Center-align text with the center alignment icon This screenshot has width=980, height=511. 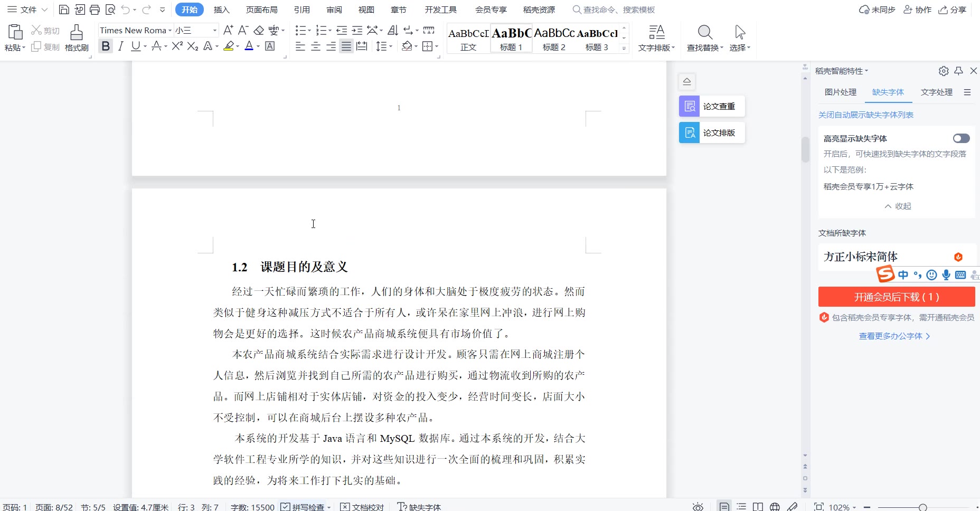pyautogui.click(x=316, y=46)
